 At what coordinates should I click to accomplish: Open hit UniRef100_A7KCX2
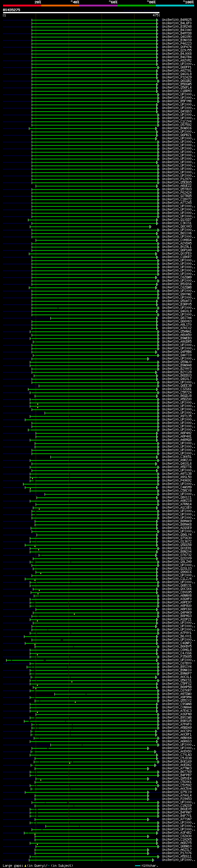[x=177, y=328]
